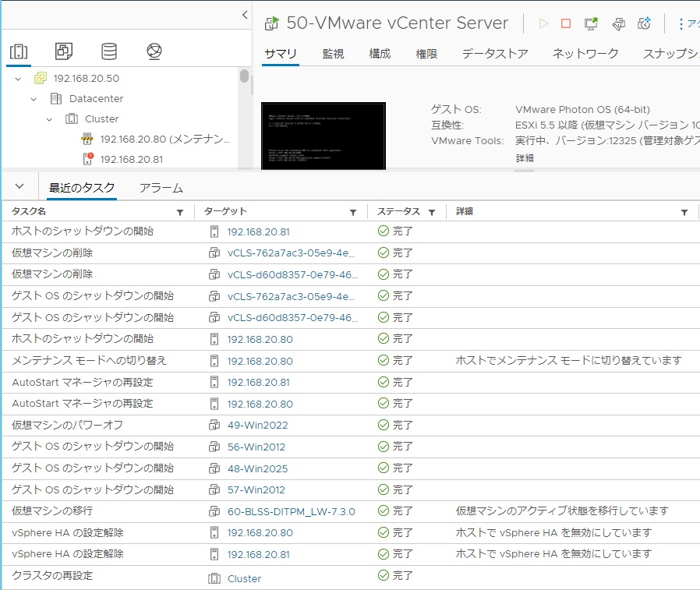Click the VMware Photon OS (64-bit) guest OS value
The height and width of the screenshot is (590, 700).
click(582, 110)
